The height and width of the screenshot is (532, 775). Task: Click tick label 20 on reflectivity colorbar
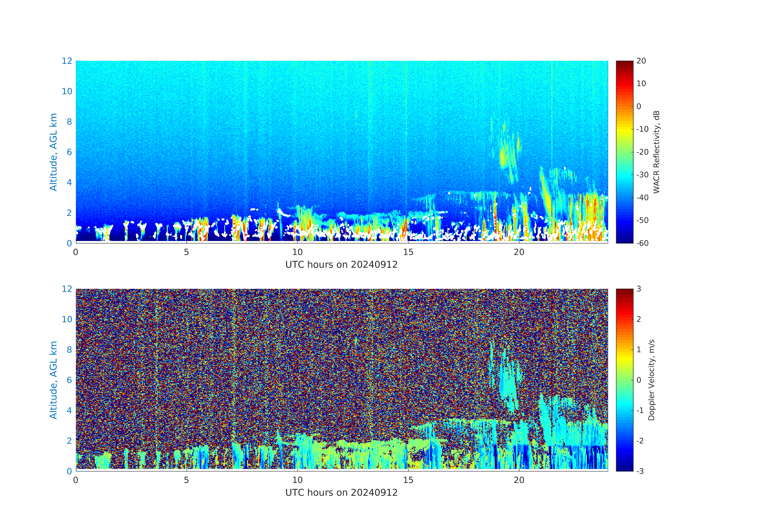click(641, 61)
